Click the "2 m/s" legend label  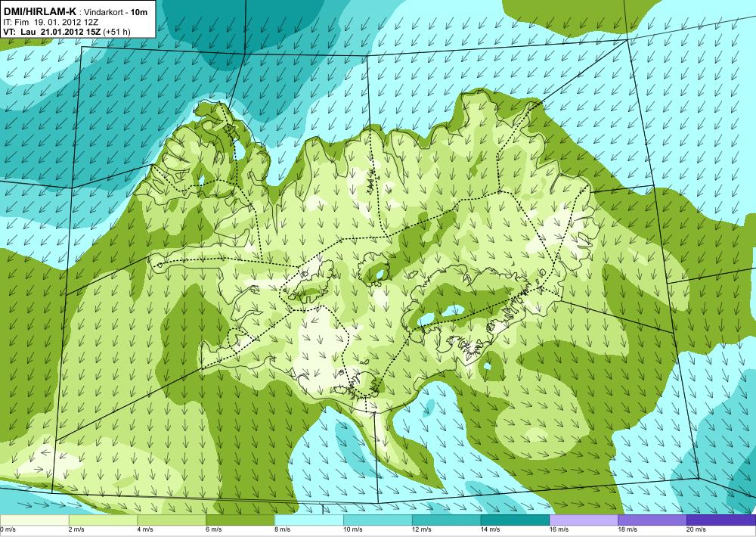click(x=78, y=529)
